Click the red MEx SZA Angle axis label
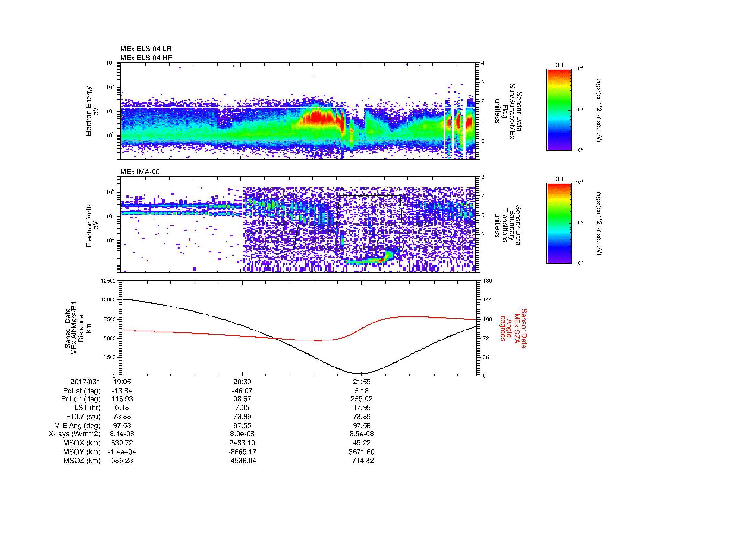Image resolution: width=756 pixels, height=534 pixels. 513,328
